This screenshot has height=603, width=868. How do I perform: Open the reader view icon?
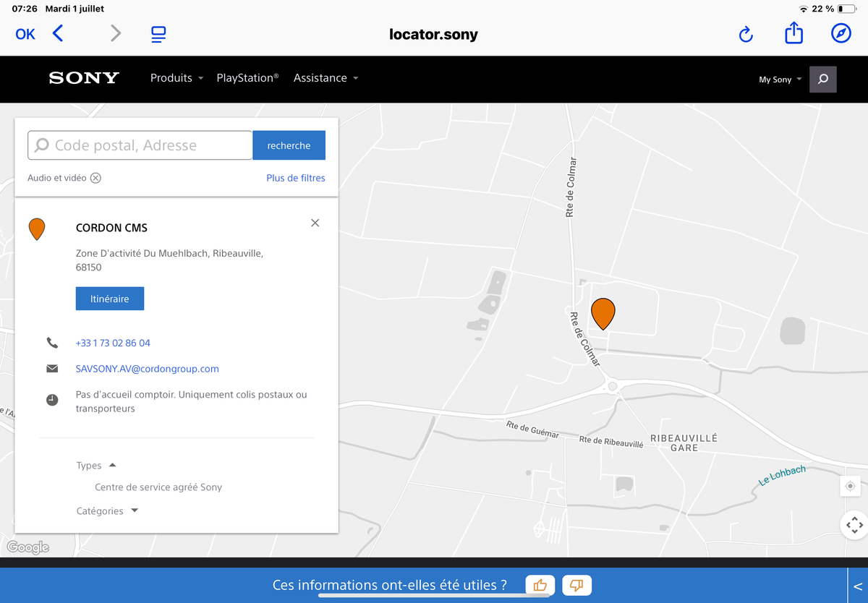[x=158, y=34]
